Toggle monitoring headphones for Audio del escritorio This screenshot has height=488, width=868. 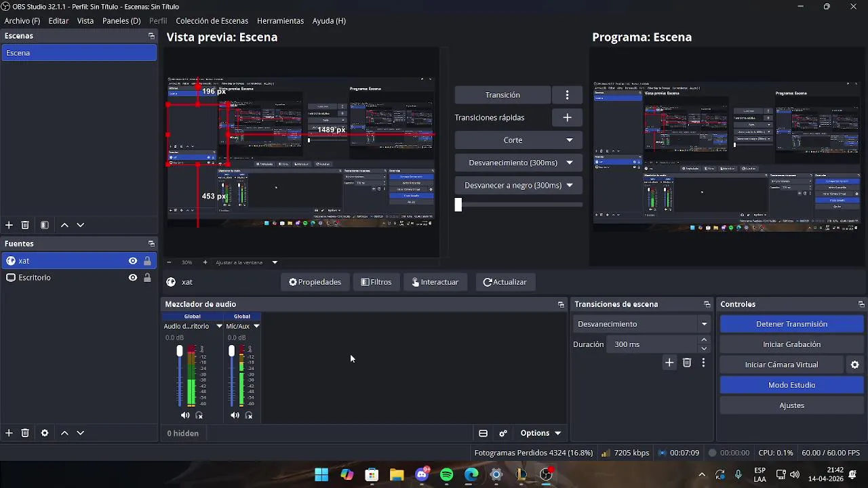pos(199,415)
